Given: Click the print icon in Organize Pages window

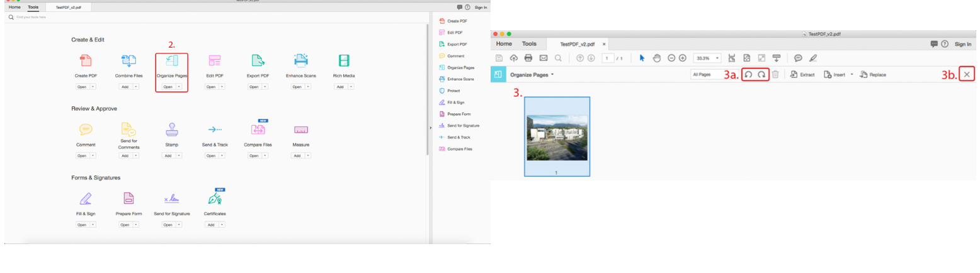Looking at the screenshot, I should 528,58.
